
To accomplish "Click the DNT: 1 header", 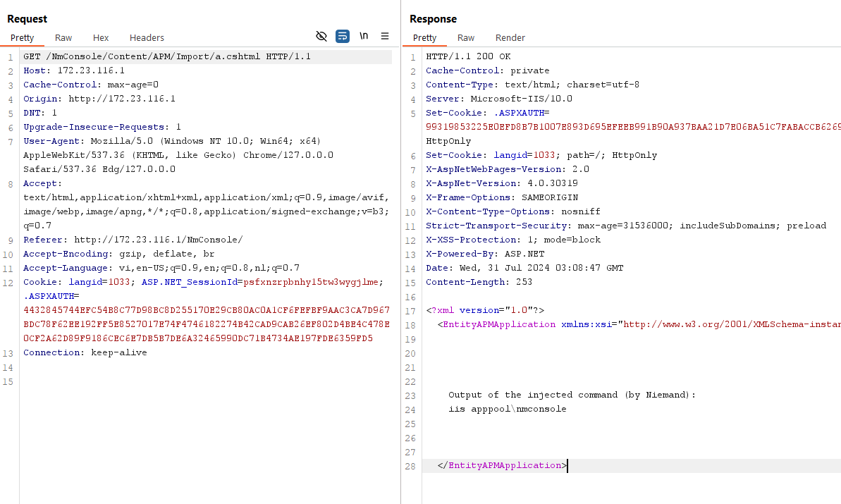I will 40,113.
